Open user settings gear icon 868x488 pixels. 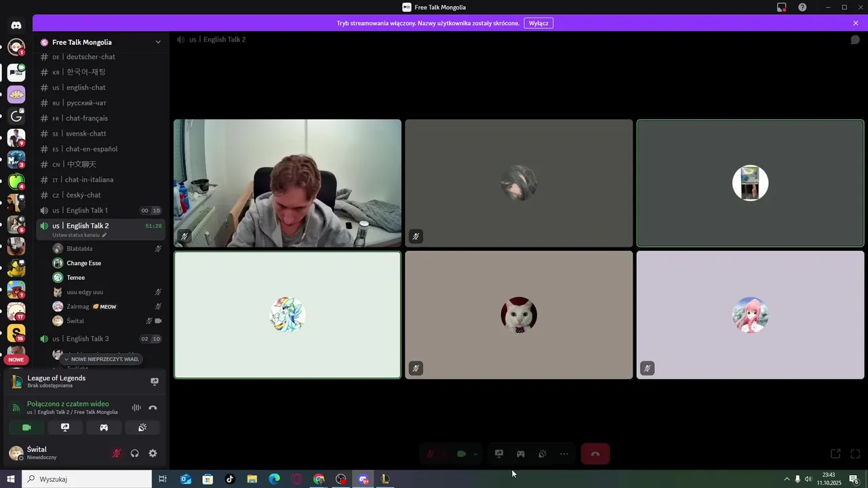pyautogui.click(x=153, y=453)
